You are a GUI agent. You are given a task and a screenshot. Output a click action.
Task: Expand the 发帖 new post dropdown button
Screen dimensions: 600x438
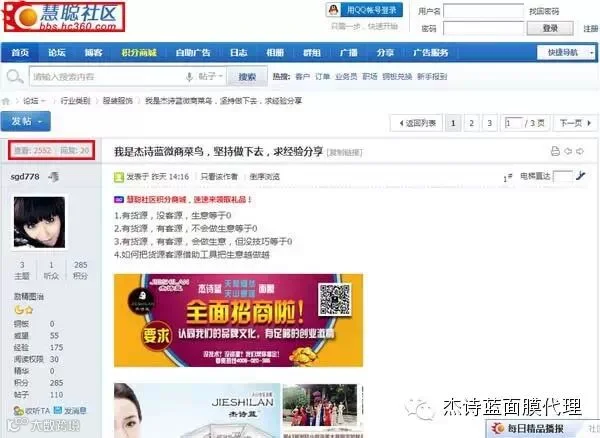26,121
